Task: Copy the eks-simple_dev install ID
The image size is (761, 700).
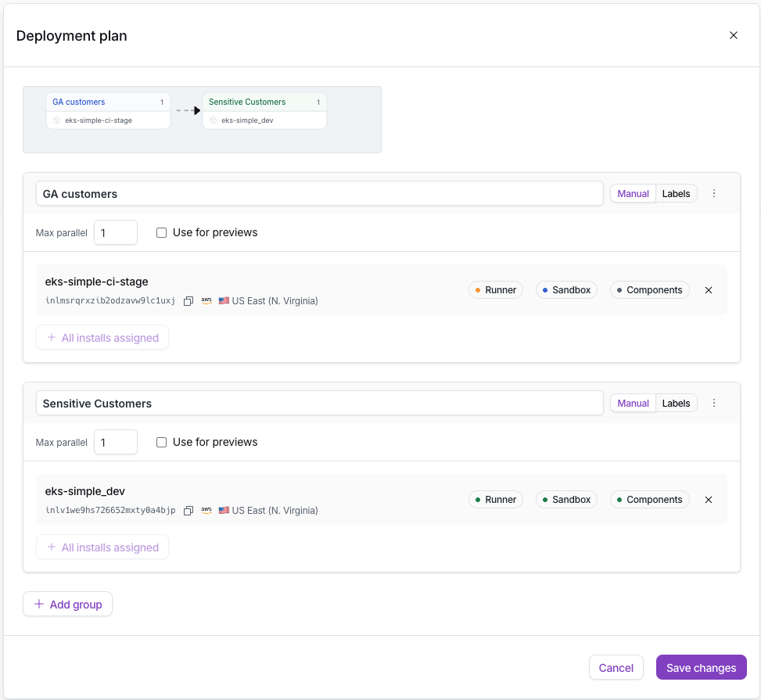Action: 188,511
